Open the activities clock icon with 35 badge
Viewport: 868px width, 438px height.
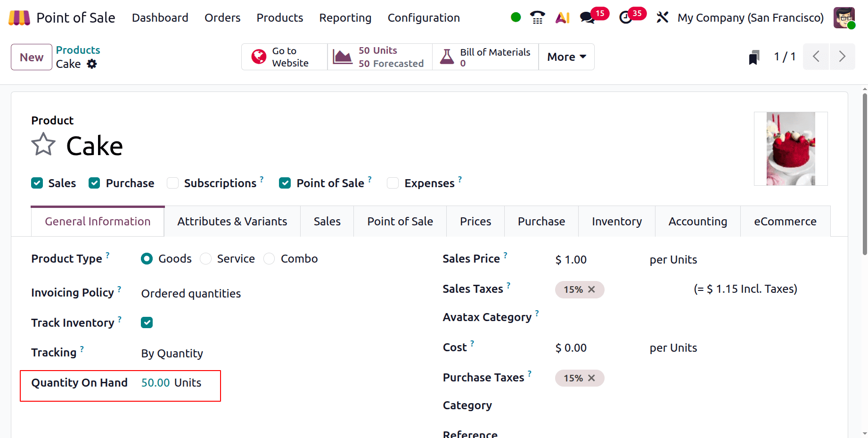[x=625, y=17]
